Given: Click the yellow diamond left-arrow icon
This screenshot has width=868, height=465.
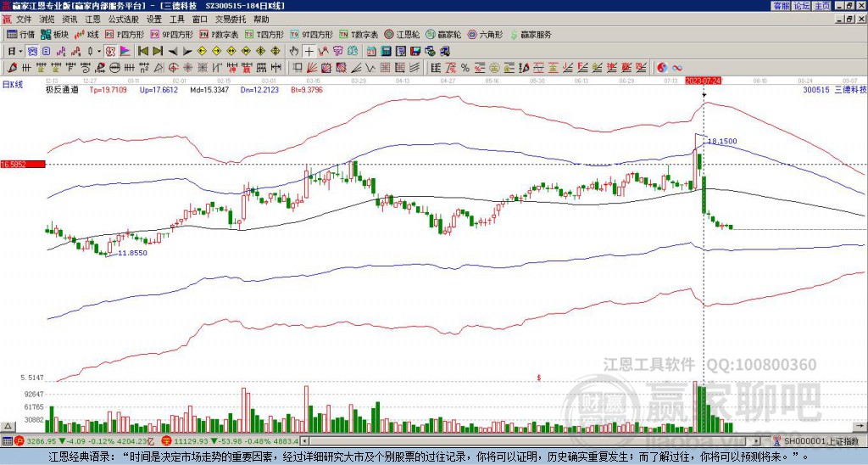Looking at the screenshot, I should (202, 52).
